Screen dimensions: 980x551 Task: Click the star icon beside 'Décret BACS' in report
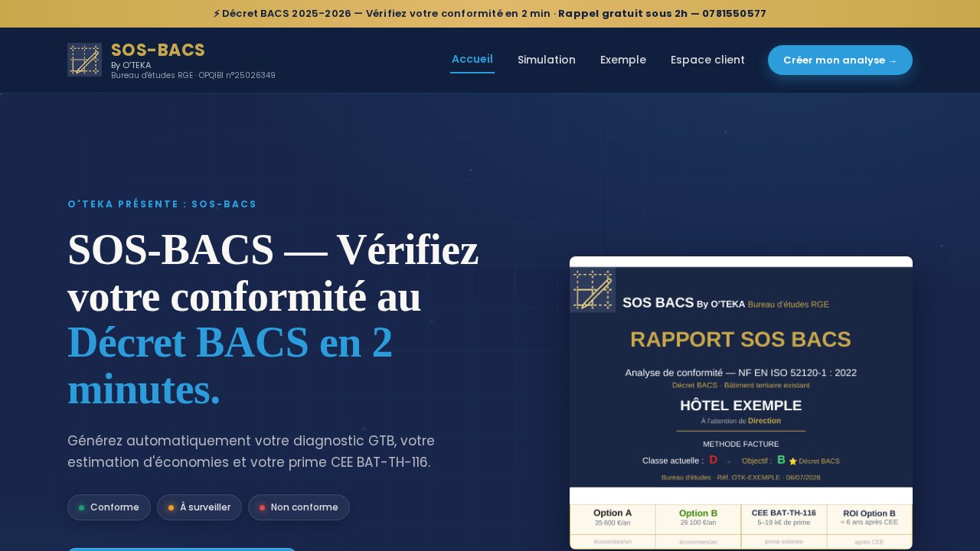point(792,461)
